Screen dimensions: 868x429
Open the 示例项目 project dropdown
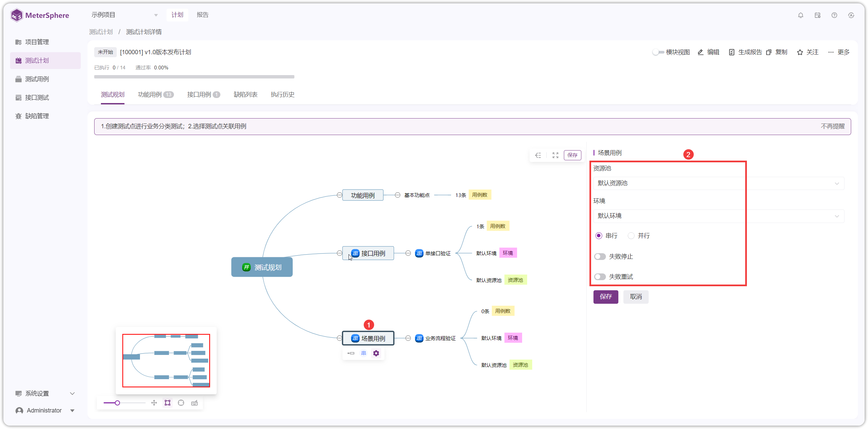pos(125,15)
